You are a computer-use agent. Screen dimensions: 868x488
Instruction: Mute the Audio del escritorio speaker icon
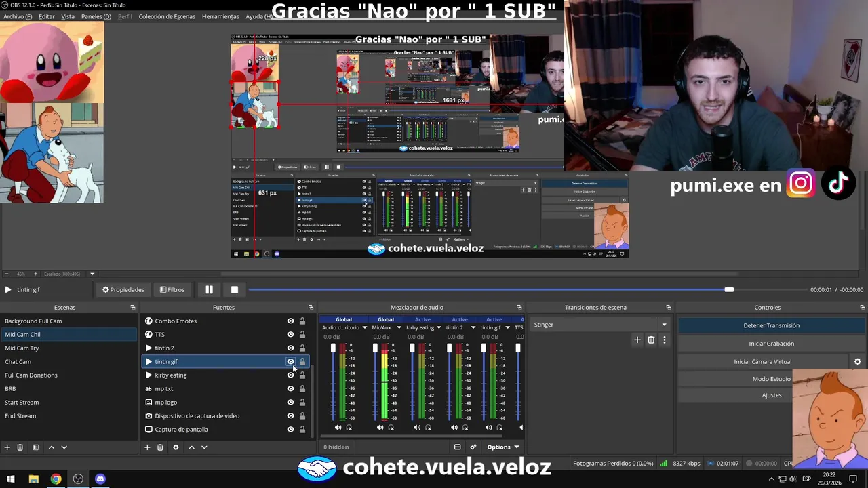338,428
